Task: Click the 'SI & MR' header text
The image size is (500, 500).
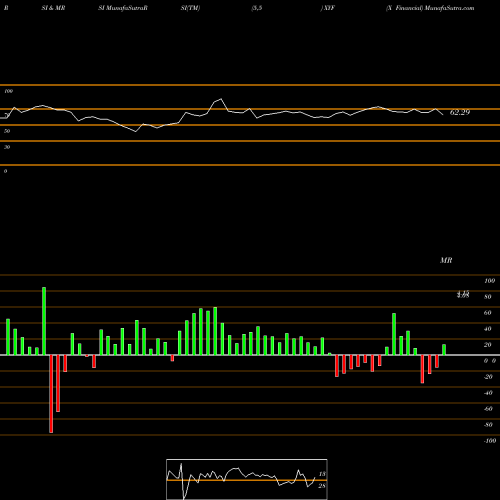Action: coord(53,8)
